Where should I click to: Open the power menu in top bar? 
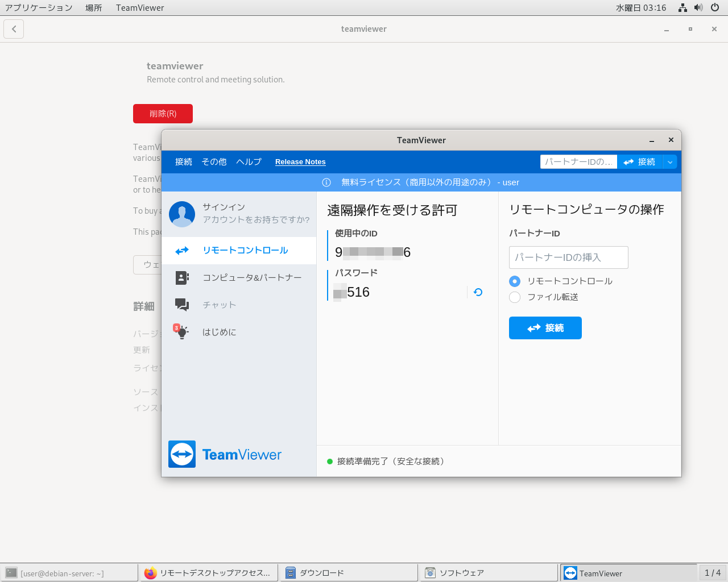pyautogui.click(x=715, y=7)
